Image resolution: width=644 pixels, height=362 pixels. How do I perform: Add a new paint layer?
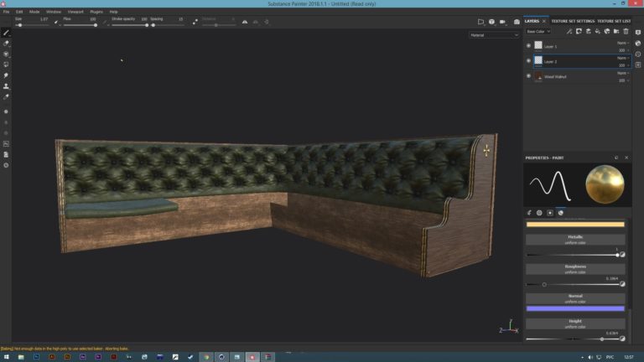588,31
